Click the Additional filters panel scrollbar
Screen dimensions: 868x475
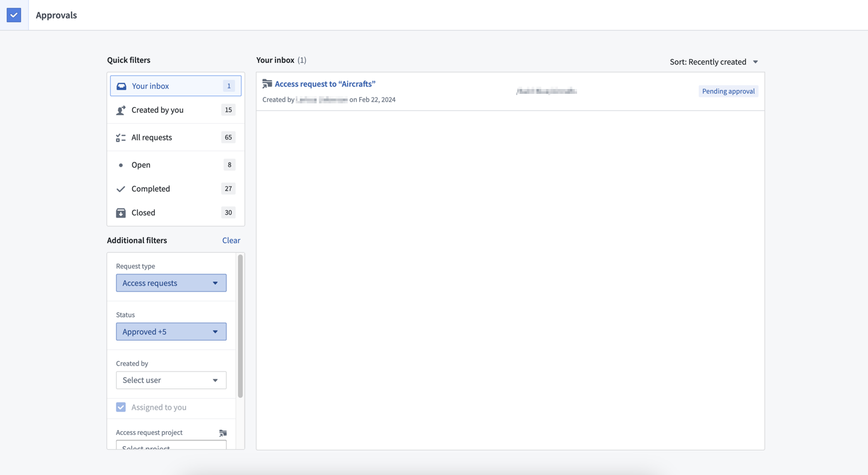[x=240, y=326]
